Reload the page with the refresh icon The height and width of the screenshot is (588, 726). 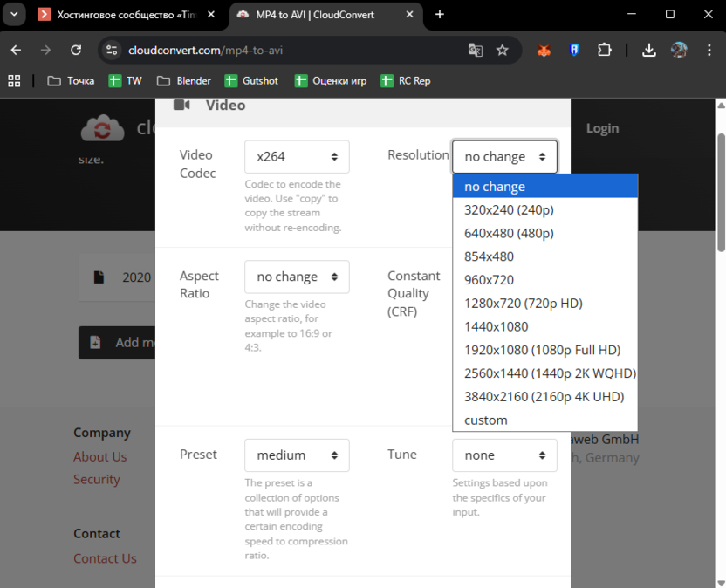tap(76, 51)
